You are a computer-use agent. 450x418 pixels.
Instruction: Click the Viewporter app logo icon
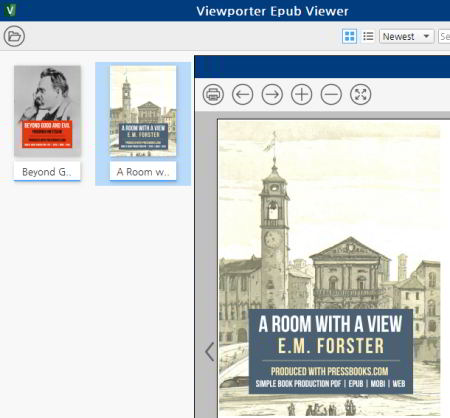pyautogui.click(x=10, y=10)
